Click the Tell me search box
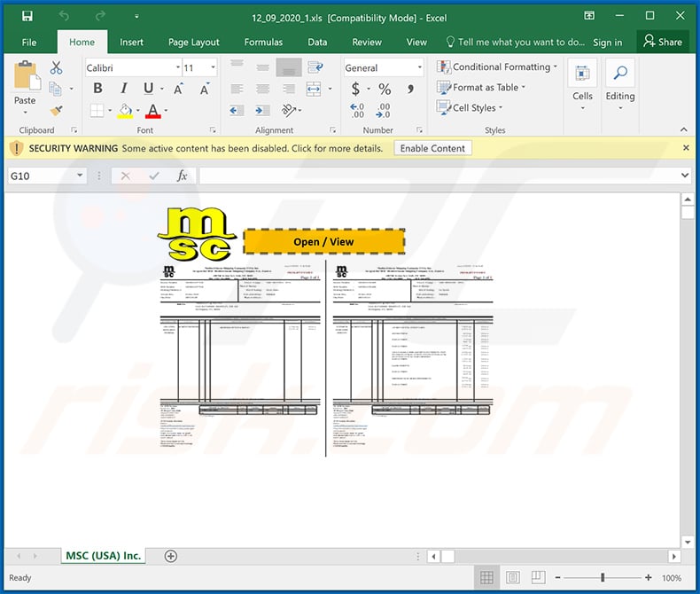 [515, 43]
